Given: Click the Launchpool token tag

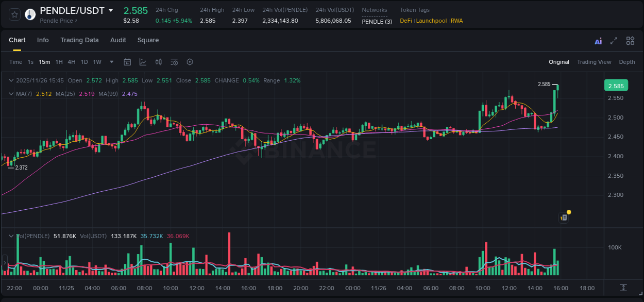Looking at the screenshot, I should tap(433, 21).
